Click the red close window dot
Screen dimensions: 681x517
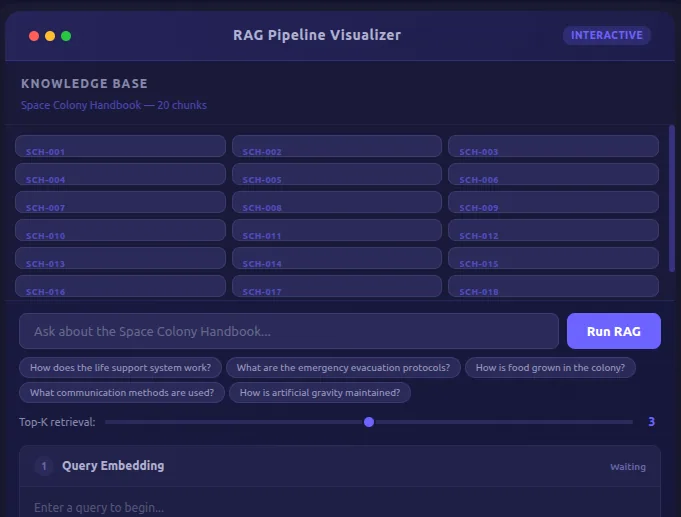coord(34,36)
